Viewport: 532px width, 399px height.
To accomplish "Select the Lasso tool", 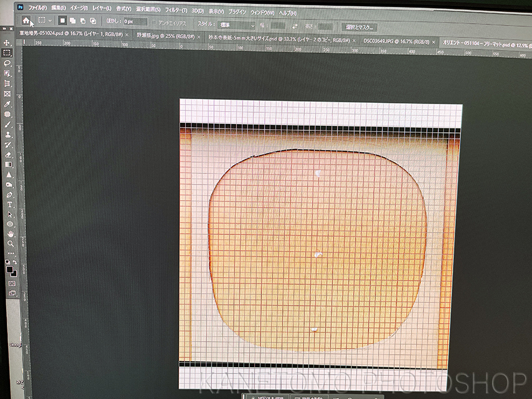I will (x=7, y=63).
